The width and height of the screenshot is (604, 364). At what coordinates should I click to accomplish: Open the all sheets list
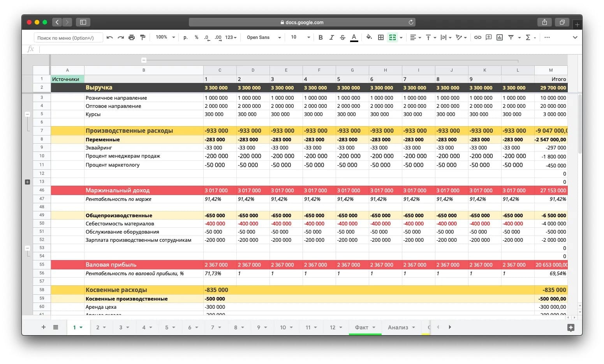56,327
